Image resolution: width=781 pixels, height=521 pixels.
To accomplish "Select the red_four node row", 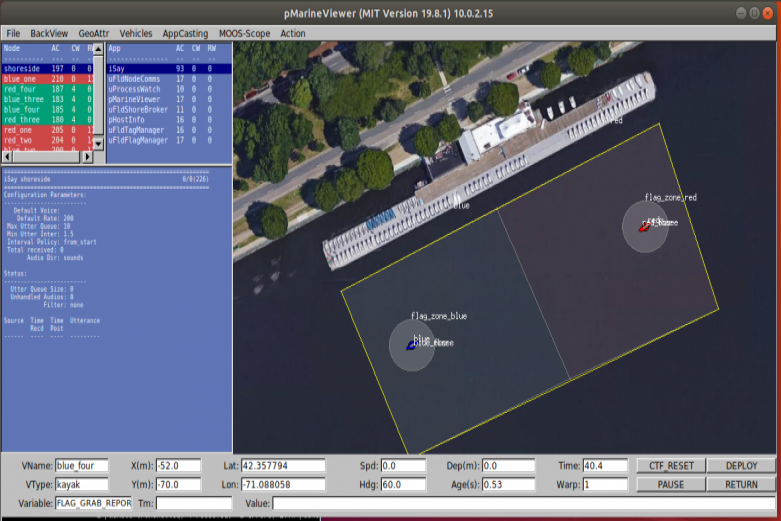I will pyautogui.click(x=48, y=89).
